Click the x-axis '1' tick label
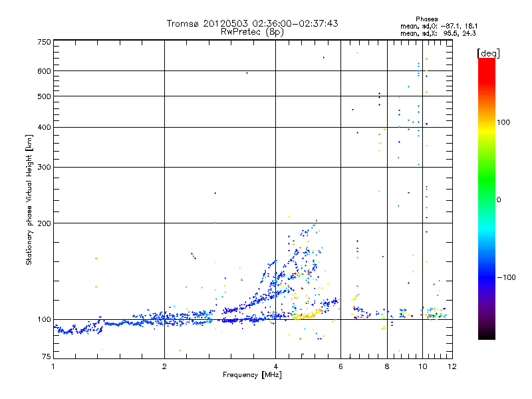Screen dimensions: 532x399 tap(53, 366)
